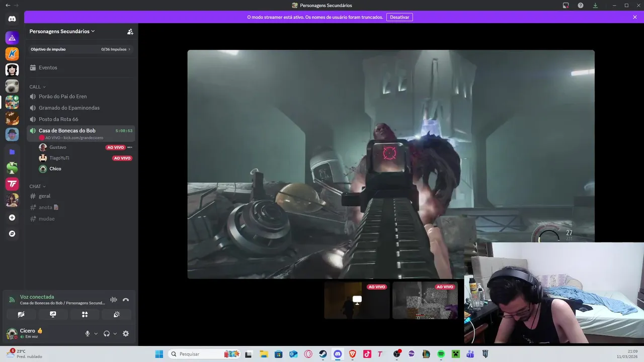
Task: Disconnect from voice call hang-up icon
Action: [x=126, y=300]
